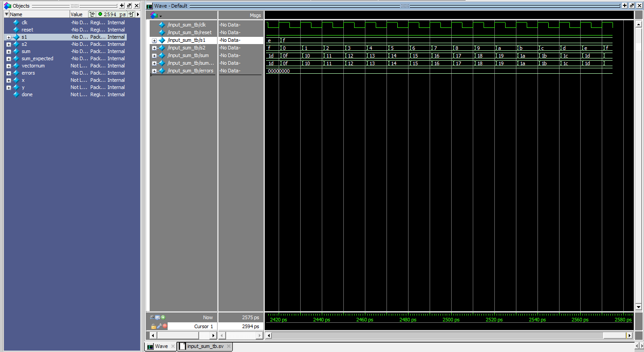Click the /input_sum_tb/clk diamond icon in Wave
Viewport: 644px width, 352px height.
click(162, 25)
